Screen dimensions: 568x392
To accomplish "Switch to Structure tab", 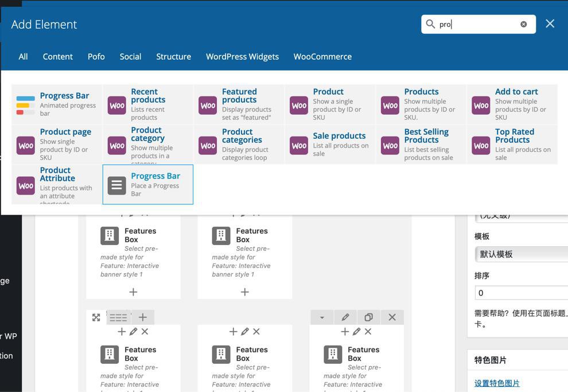I will click(173, 56).
